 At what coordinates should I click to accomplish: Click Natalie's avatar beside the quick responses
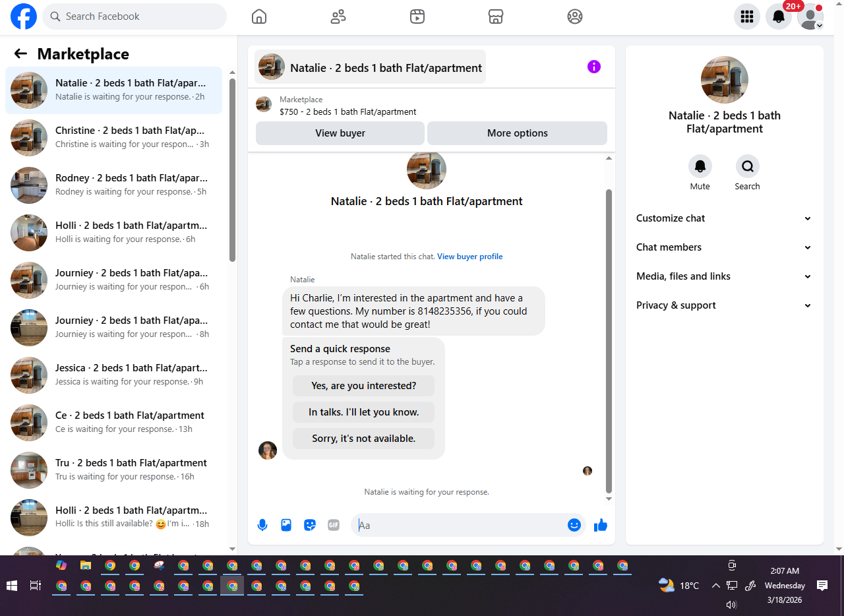(x=268, y=450)
